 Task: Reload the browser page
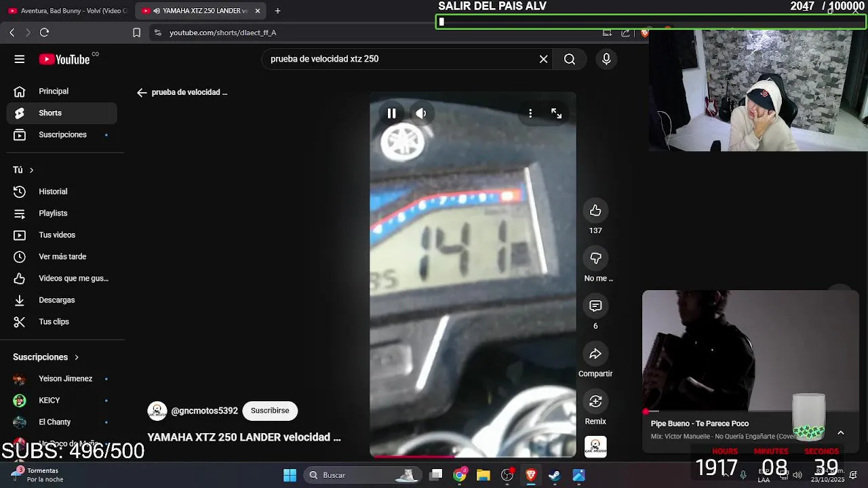click(44, 33)
